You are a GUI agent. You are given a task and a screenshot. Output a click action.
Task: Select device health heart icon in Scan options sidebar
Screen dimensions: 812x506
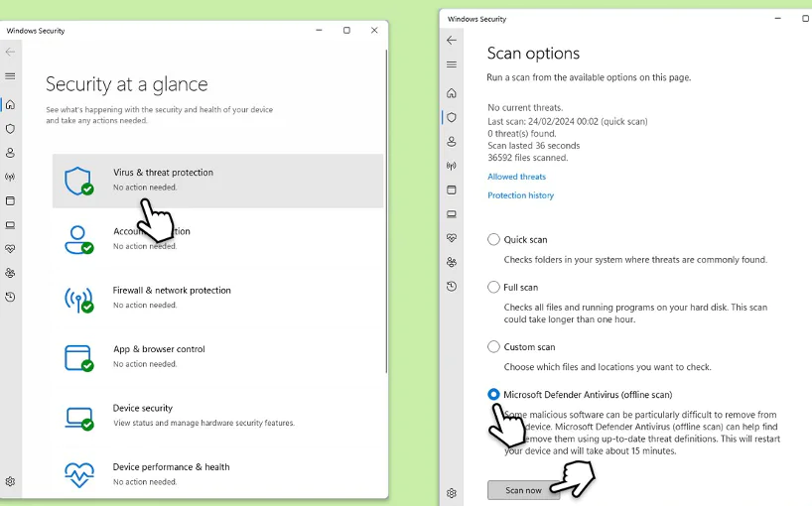pyautogui.click(x=452, y=238)
